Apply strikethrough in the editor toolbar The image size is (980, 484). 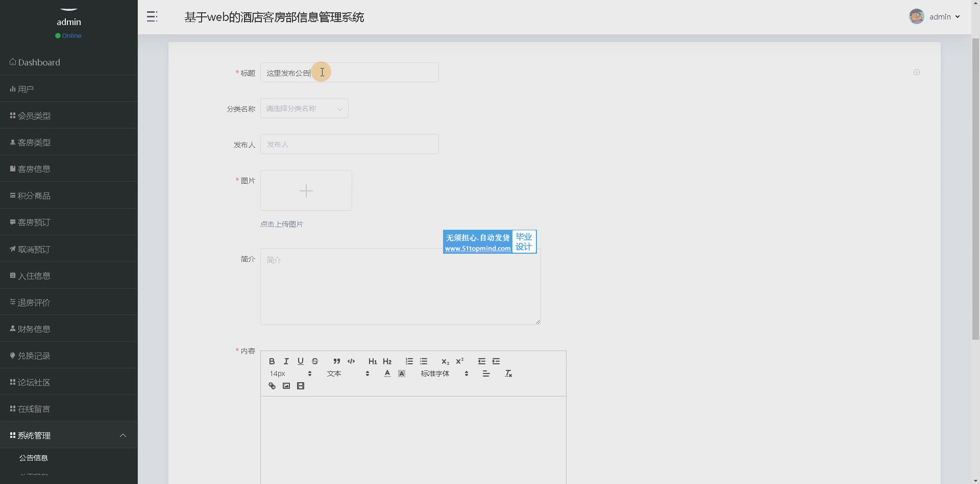pos(315,361)
